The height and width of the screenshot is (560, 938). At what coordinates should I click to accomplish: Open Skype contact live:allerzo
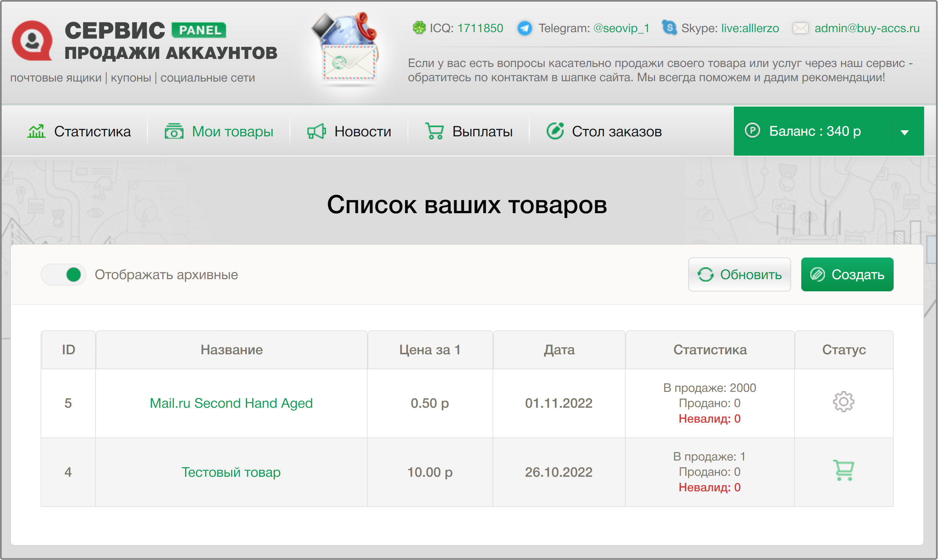click(750, 28)
